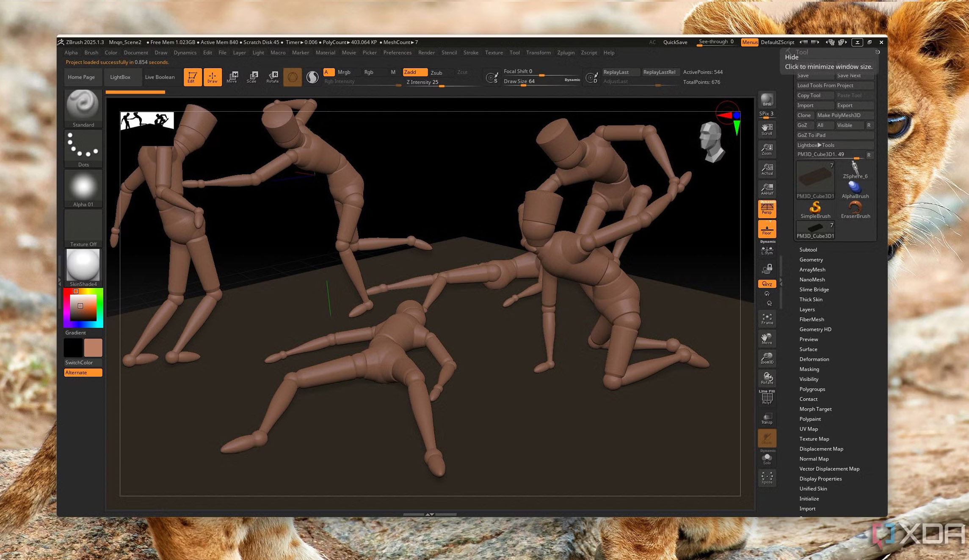Click Load Tools From Project

835,85
